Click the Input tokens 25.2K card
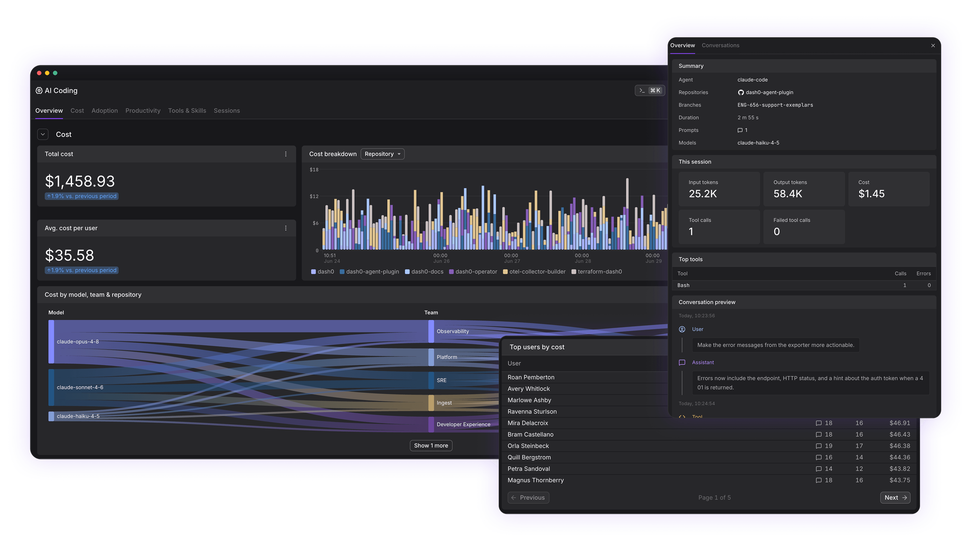Viewport: 980px width, 551px height. pos(719,189)
